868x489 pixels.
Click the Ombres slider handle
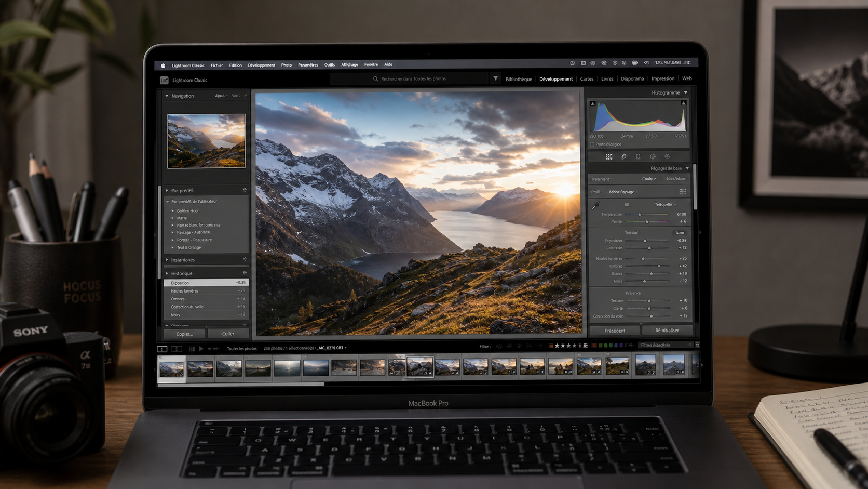[659, 266]
